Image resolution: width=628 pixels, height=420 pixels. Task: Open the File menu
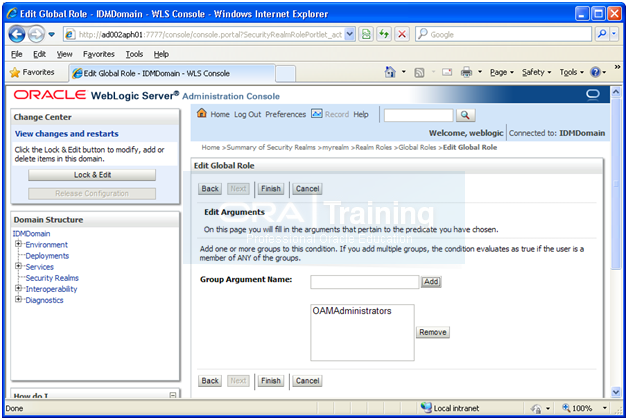pos(16,54)
